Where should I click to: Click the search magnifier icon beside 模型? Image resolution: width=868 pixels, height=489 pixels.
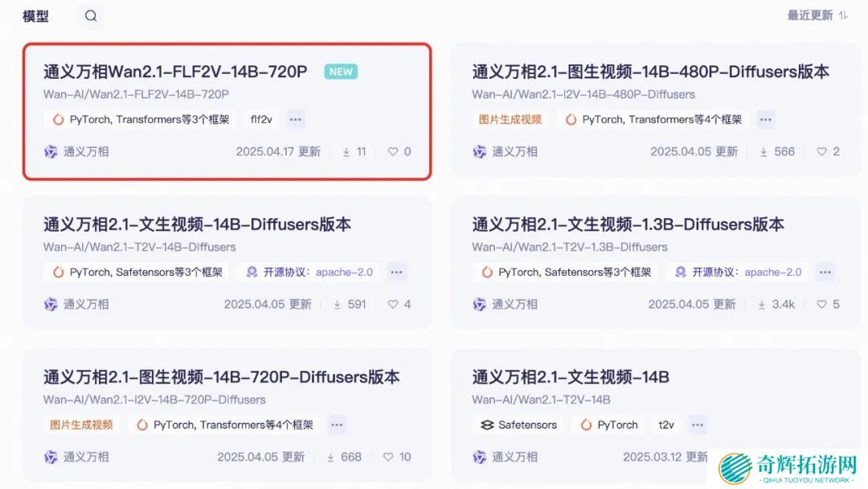point(91,16)
